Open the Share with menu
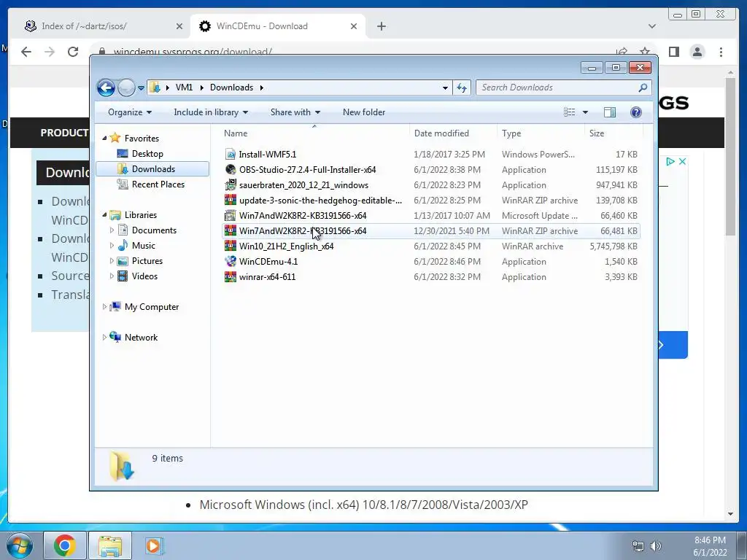 click(295, 112)
